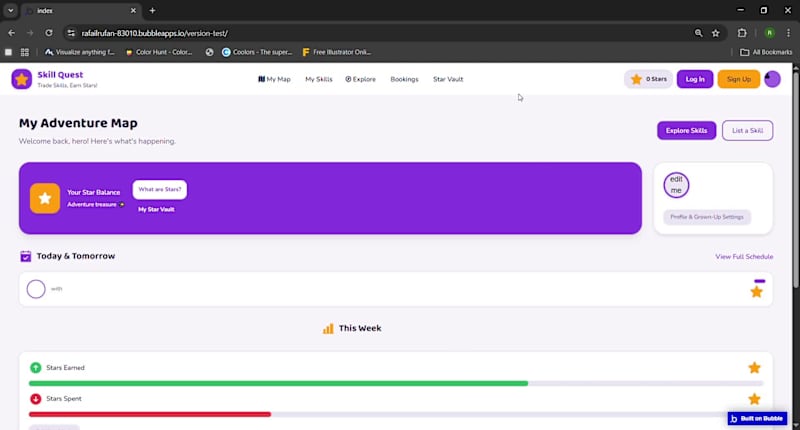The width and height of the screenshot is (800, 430).
Task: Open the Explore navigation item
Action: [x=360, y=79]
